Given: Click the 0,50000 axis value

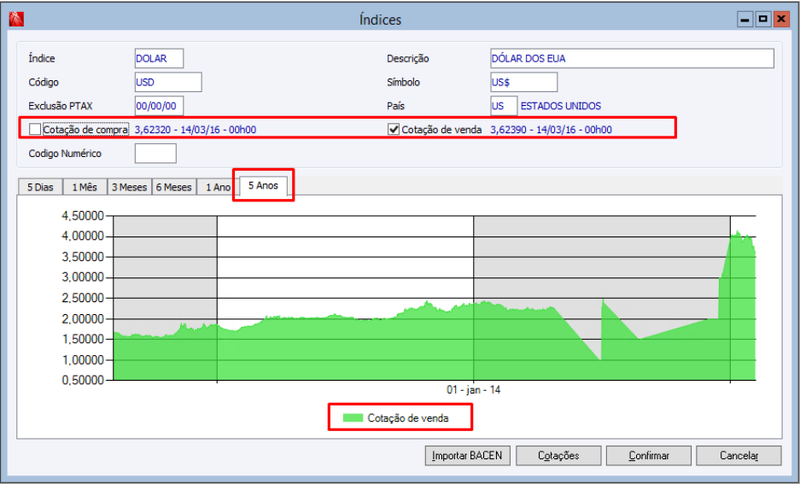Looking at the screenshot, I should click(83, 380).
